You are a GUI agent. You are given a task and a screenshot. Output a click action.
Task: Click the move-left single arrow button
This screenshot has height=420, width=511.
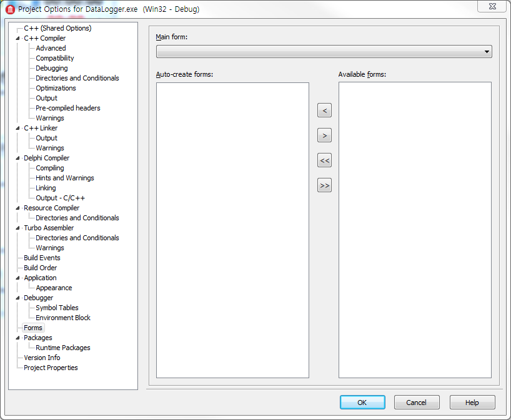324,110
